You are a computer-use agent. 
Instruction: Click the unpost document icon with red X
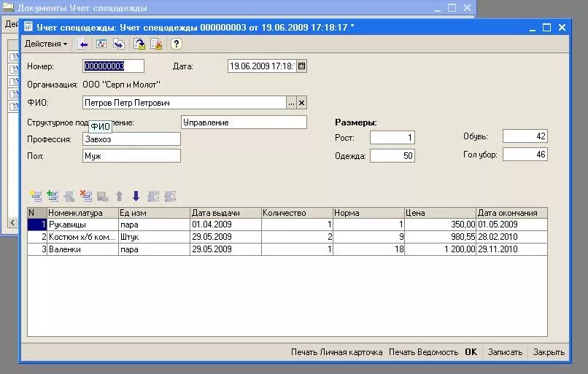click(156, 44)
